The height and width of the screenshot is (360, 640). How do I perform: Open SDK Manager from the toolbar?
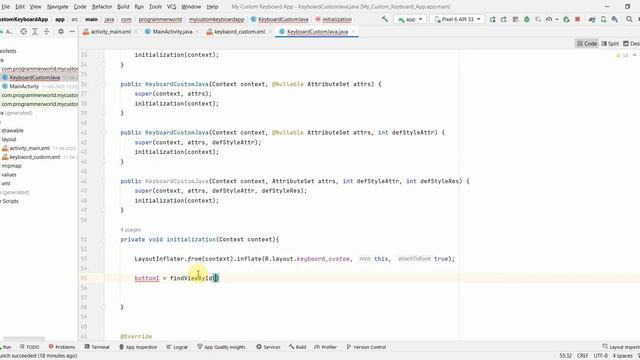615,19
